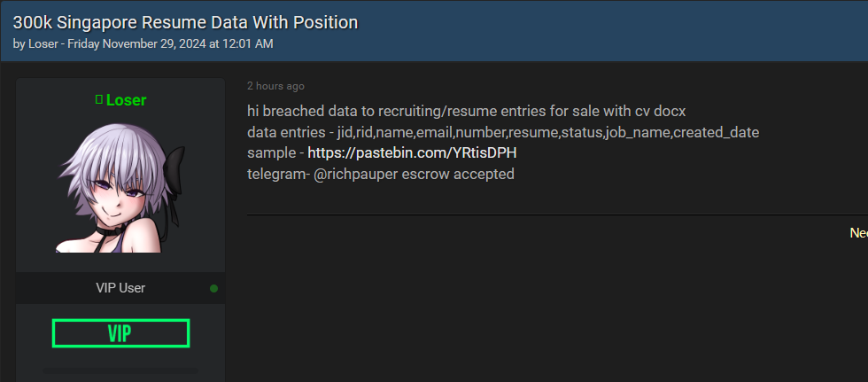The image size is (868, 382).
Task: Click the small icon before the Loser username
Action: (x=98, y=100)
